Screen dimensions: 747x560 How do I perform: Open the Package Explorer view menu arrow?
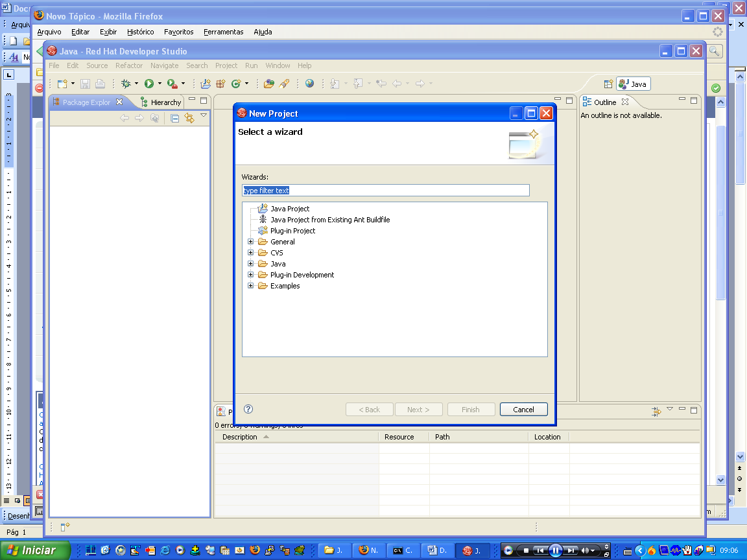pyautogui.click(x=204, y=115)
